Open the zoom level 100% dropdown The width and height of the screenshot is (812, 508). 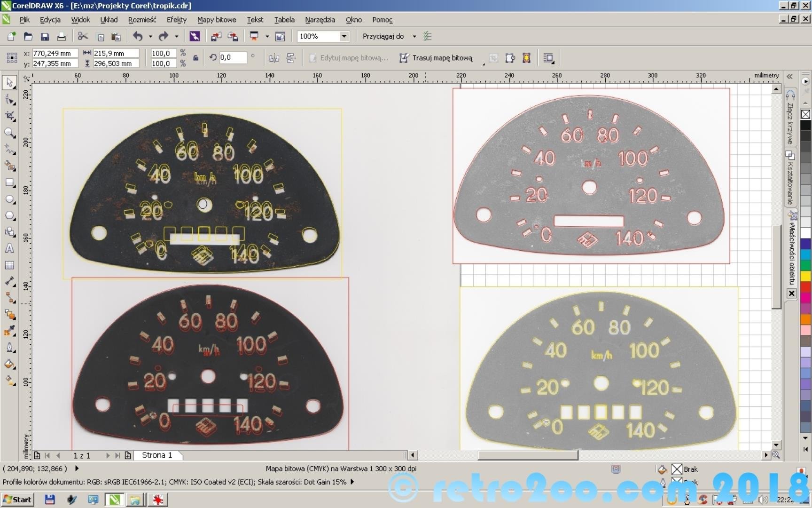click(344, 36)
